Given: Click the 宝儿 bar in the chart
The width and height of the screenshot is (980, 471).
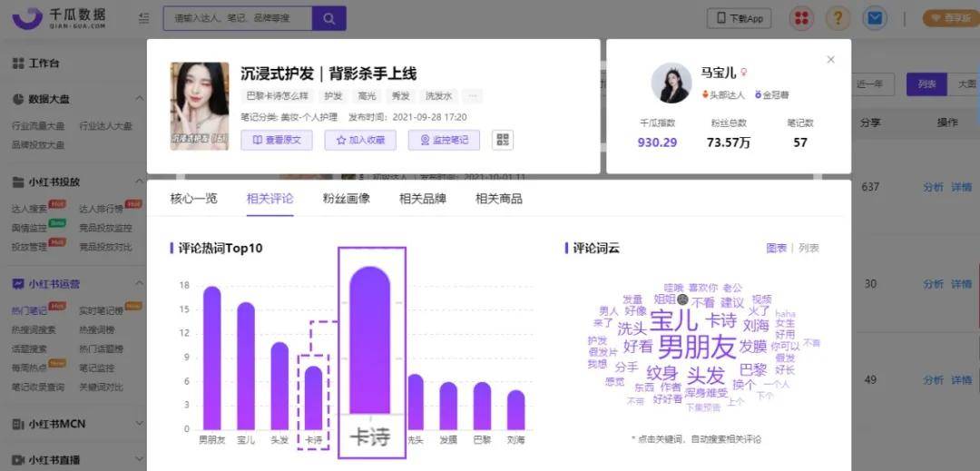Looking at the screenshot, I should point(246,366).
